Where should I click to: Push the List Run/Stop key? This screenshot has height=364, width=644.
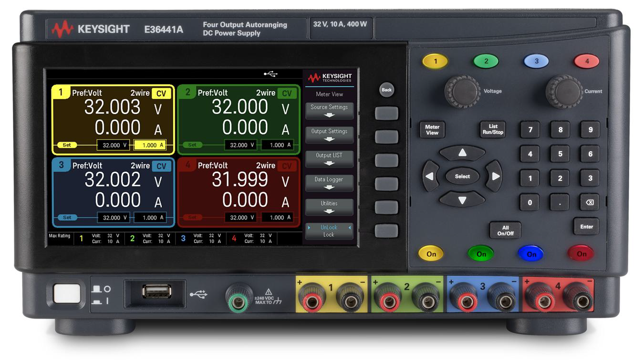tap(493, 129)
